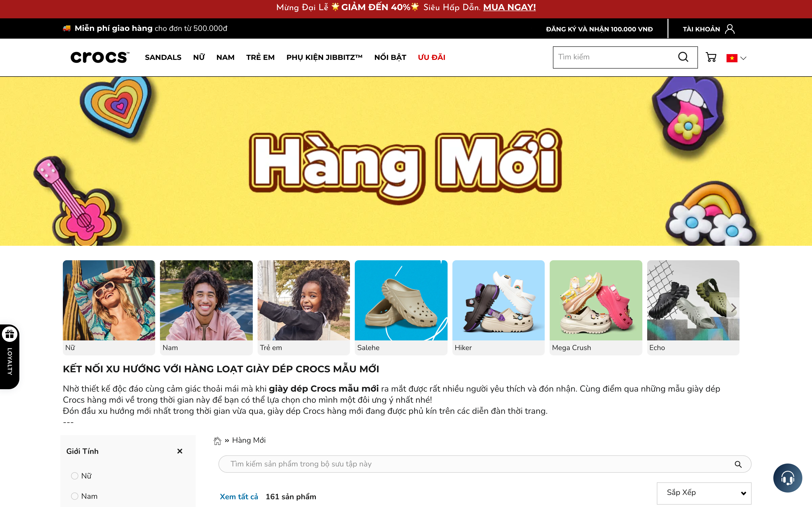Click the MUA NGAY! promo link
812x507 pixels.
pos(509,7)
